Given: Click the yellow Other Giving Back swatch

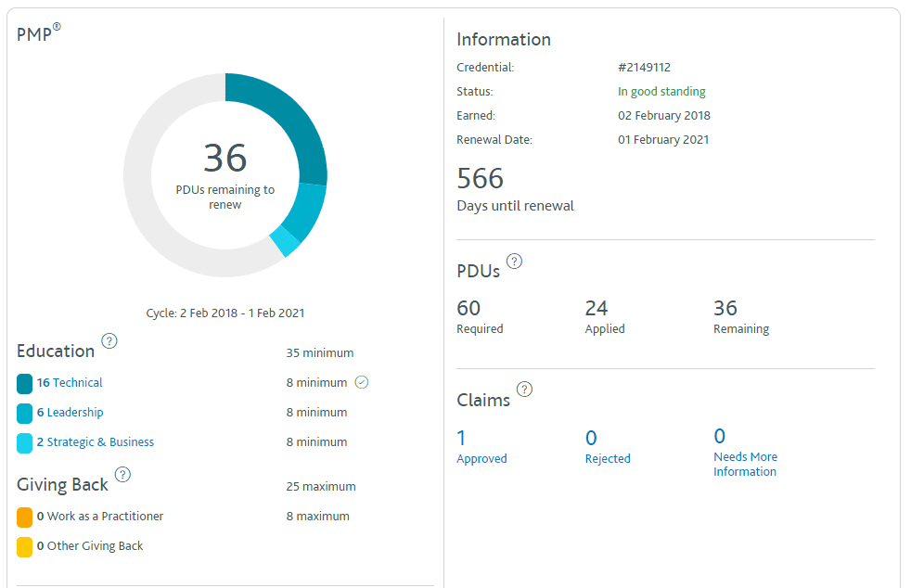Looking at the screenshot, I should (x=24, y=547).
